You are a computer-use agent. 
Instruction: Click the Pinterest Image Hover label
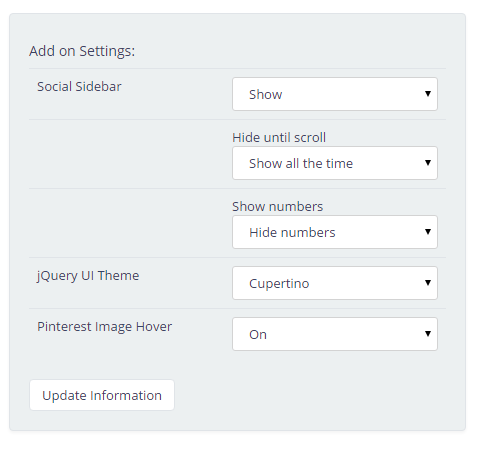coord(104,327)
